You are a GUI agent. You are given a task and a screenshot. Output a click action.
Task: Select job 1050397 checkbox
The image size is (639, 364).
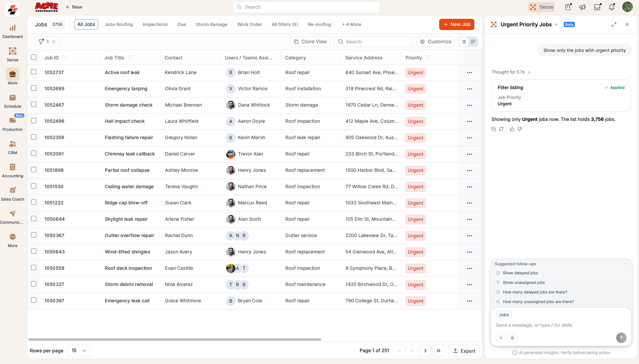point(34,300)
